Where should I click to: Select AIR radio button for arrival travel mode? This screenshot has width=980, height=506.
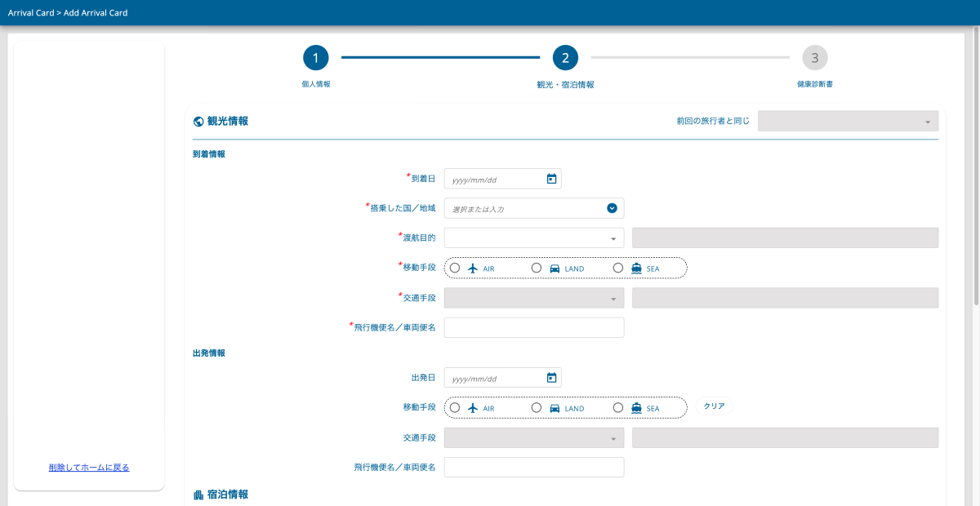pyautogui.click(x=455, y=268)
